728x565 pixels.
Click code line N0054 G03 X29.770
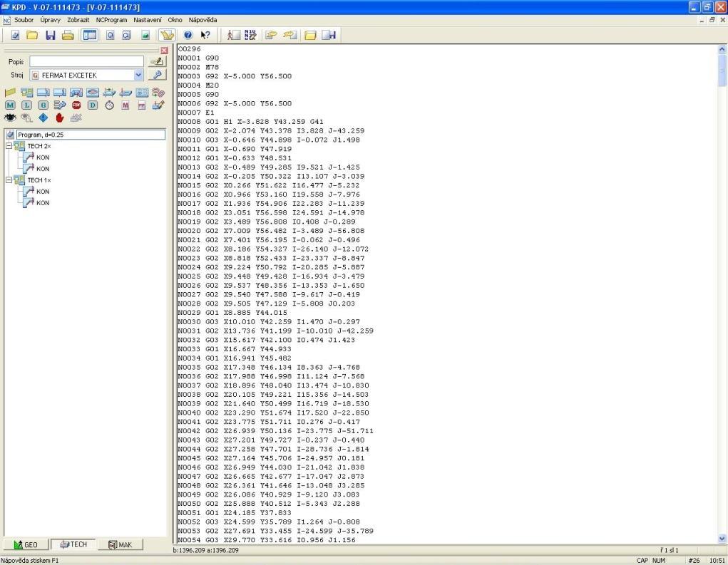267,540
